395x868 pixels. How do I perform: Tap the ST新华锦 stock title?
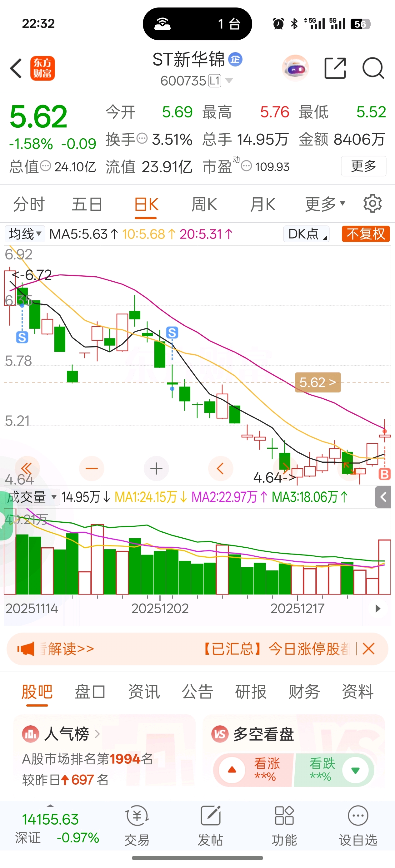pos(188,60)
